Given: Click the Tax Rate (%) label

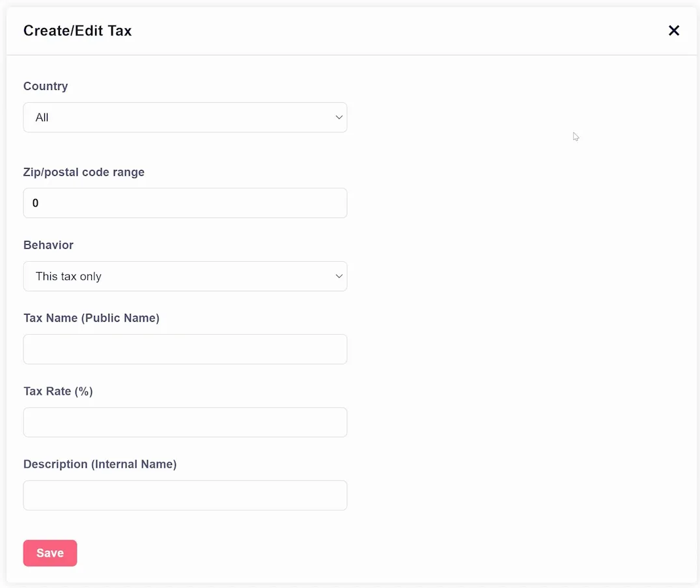Looking at the screenshot, I should coord(58,391).
